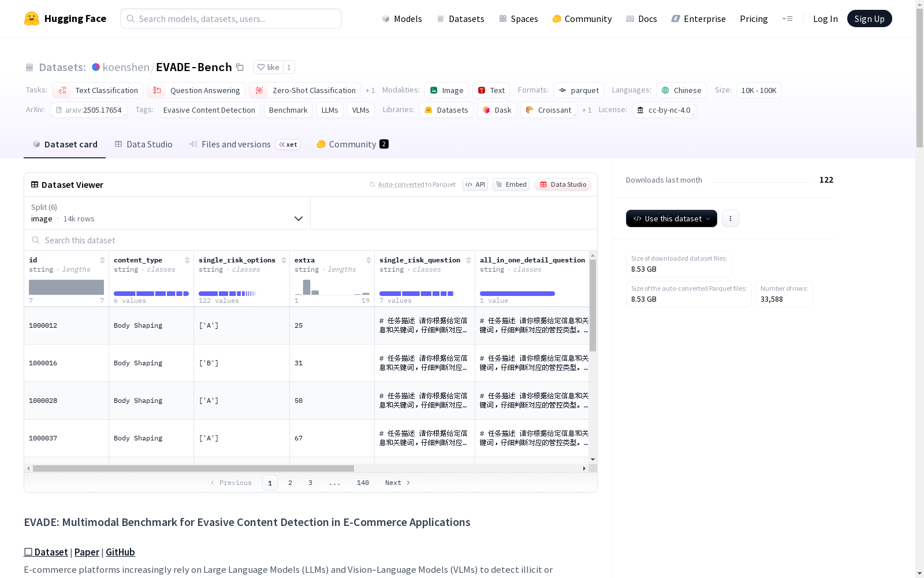Screen dimensions: 924x578
Task: Open the cc-by-nc-4.0 license tag
Action: (x=664, y=110)
